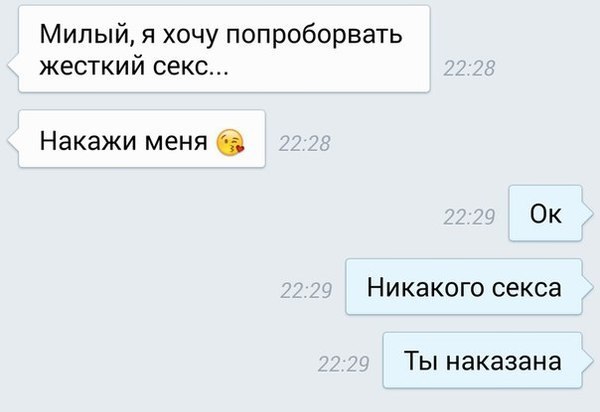The height and width of the screenshot is (412, 600).
Task: Tap the tail pointer of "Никакого секса" bubble
Action: (588, 287)
